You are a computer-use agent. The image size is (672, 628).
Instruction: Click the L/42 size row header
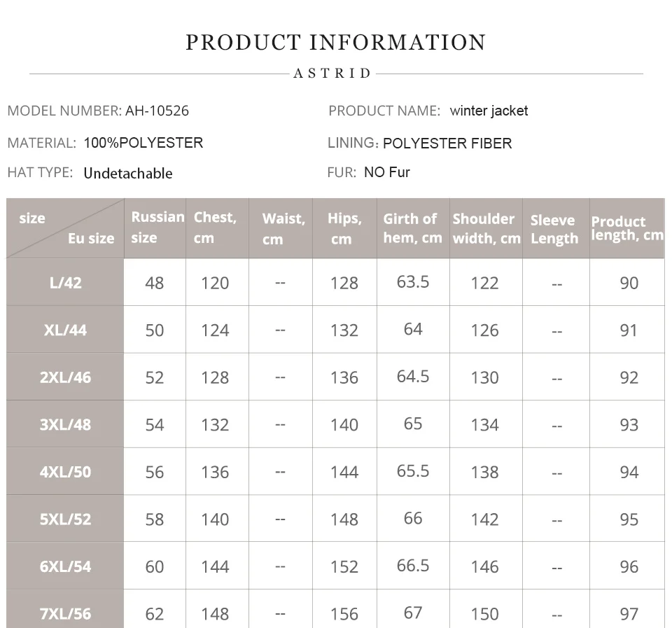click(65, 282)
